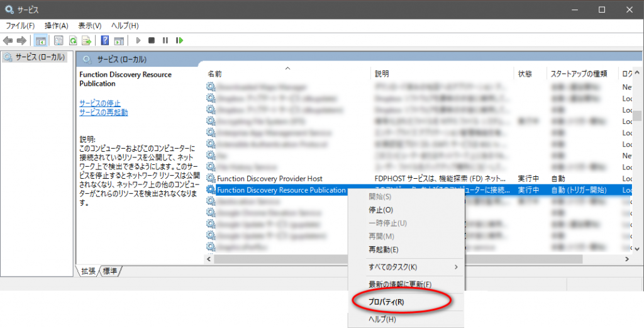Click the Refresh toolbar icon
Screen dimensions: 644x328
coord(73,40)
